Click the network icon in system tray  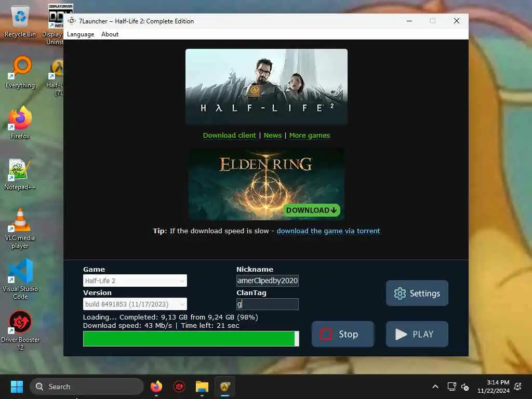pos(451,387)
